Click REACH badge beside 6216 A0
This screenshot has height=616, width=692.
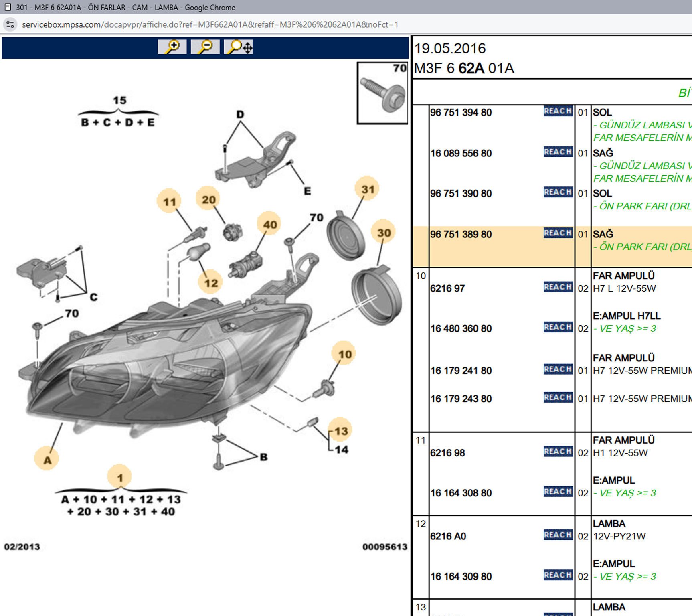[x=558, y=535]
